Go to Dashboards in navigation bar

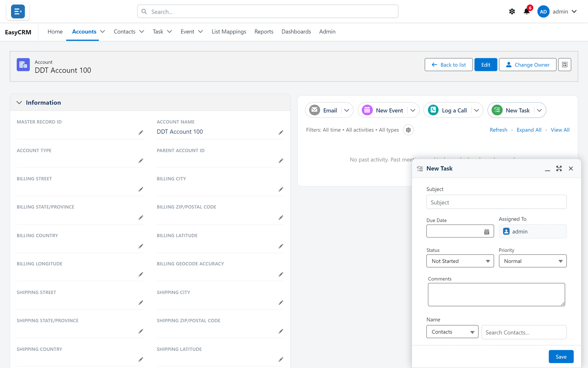tap(296, 31)
